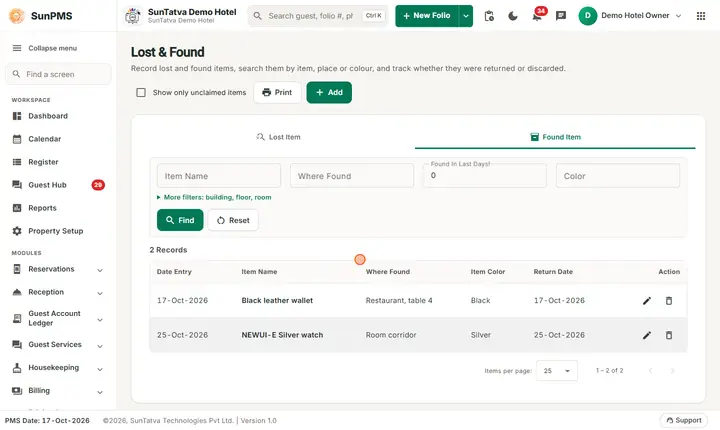Enable Show only unclaimed items checkbox
This screenshot has width=720, height=430.
(x=141, y=92)
